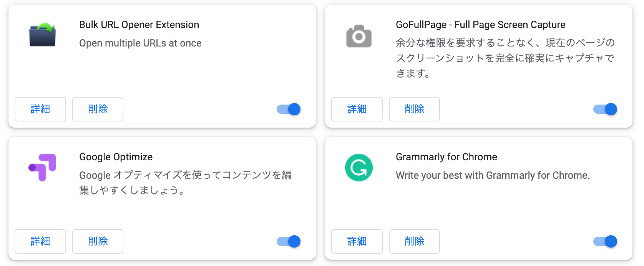This screenshot has width=644, height=266.
Task: Click the Bulk URL Opener folder icon
Action: click(42, 35)
